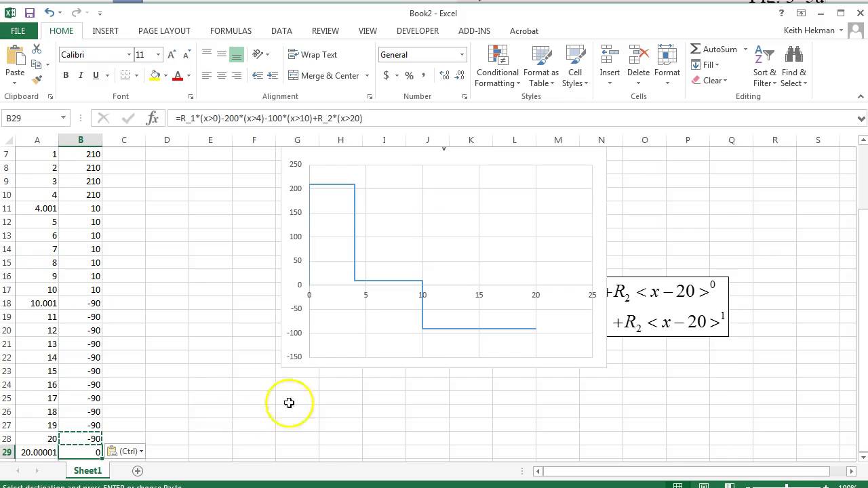Click the Insert Function fx icon

click(153, 118)
